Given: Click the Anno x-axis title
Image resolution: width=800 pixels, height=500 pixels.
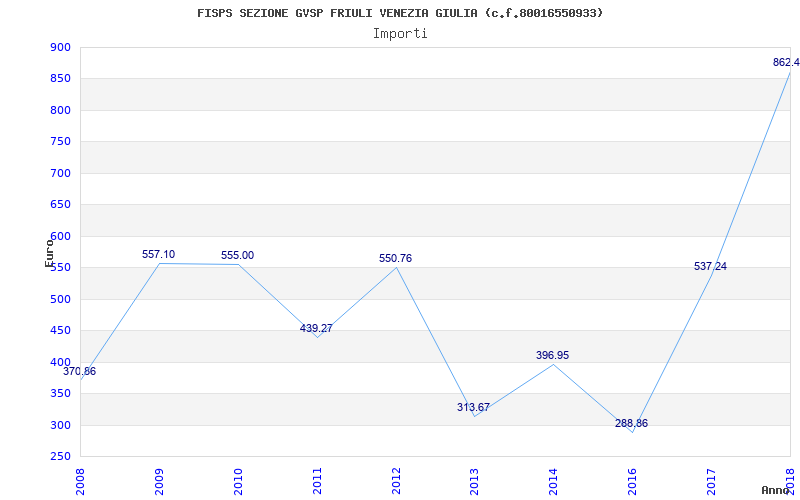Looking at the screenshot, I should click(776, 490).
